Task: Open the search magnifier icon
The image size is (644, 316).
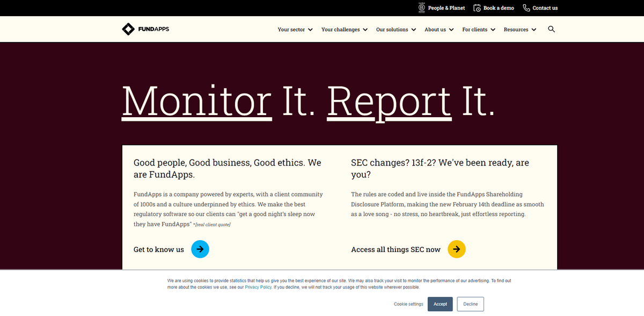Action: [x=551, y=29]
